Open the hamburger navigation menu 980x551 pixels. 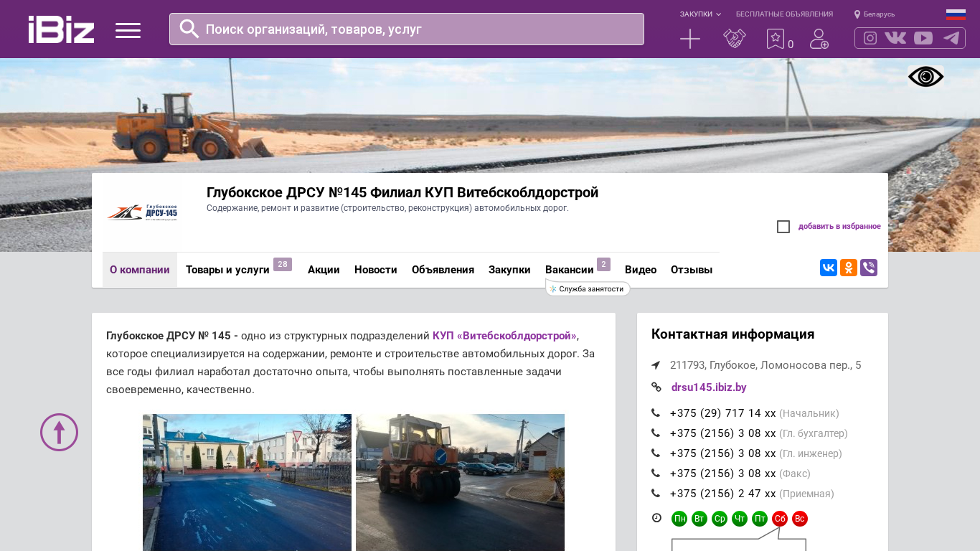pyautogui.click(x=128, y=30)
